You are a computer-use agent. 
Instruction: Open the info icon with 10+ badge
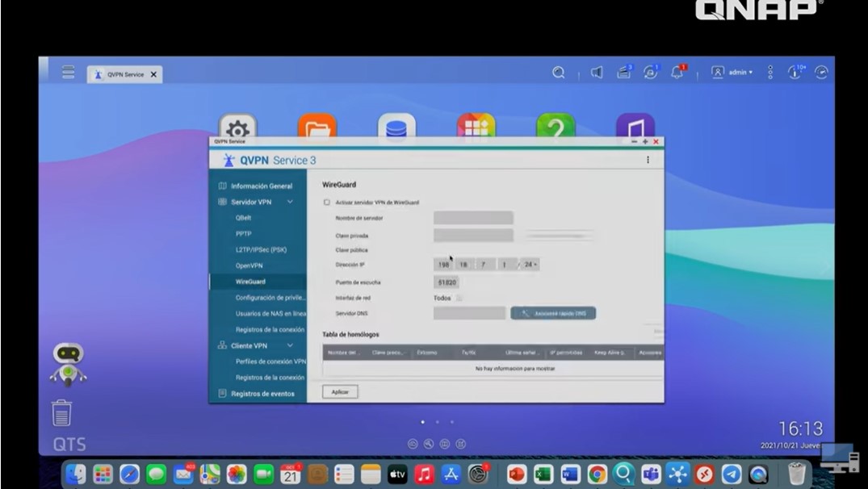tap(796, 72)
